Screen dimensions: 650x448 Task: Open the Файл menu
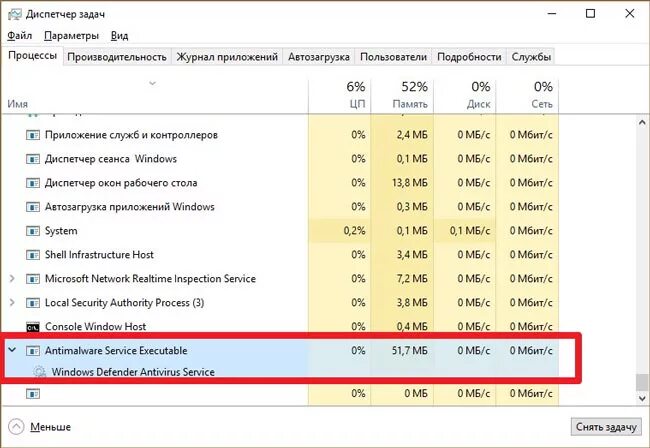[x=19, y=36]
